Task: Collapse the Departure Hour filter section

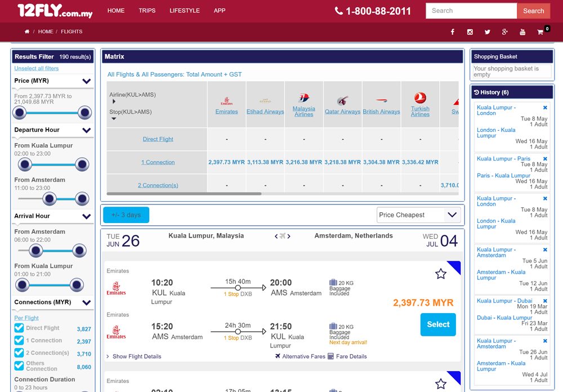Action: coord(87,130)
